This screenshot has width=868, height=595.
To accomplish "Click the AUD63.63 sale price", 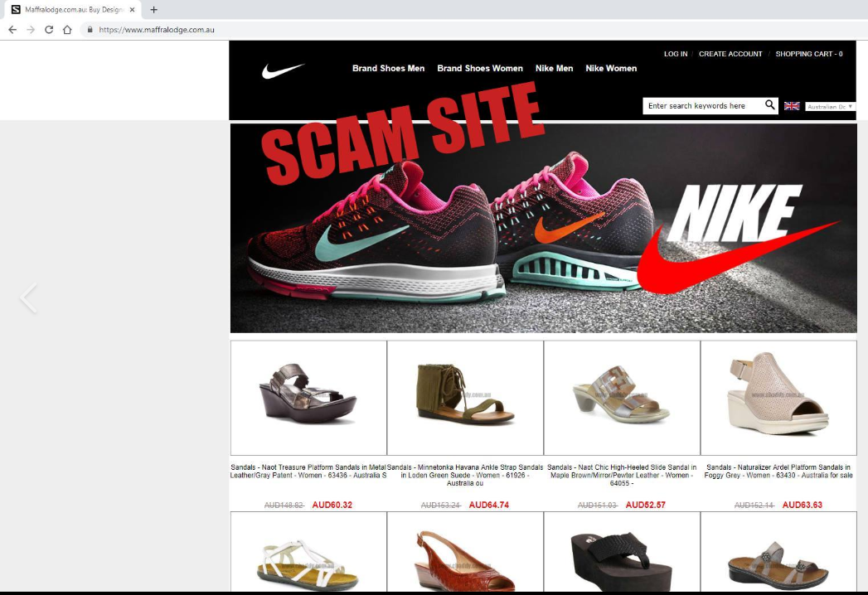I will (x=803, y=505).
